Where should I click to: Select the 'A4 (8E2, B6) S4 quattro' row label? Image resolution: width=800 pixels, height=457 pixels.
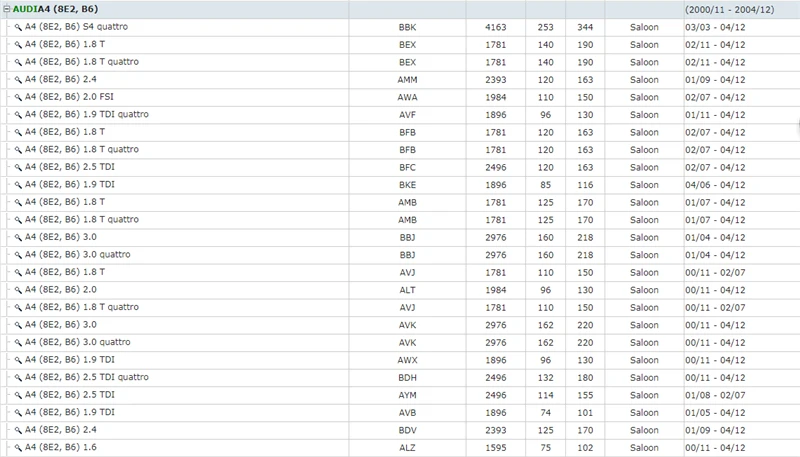pyautogui.click(x=76, y=27)
